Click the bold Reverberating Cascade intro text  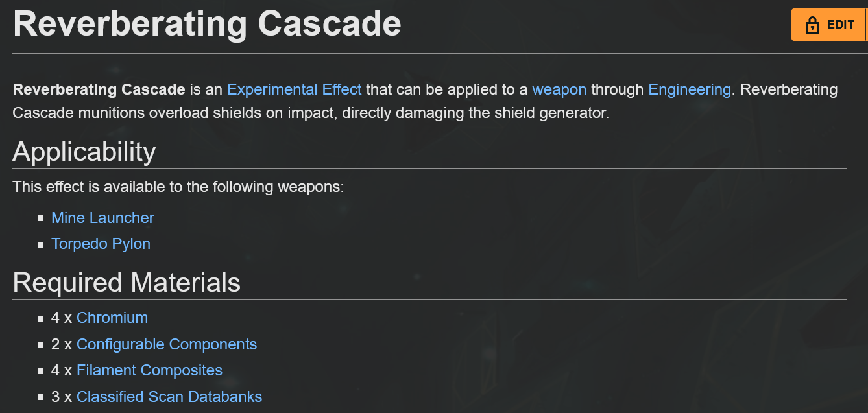[x=99, y=89]
